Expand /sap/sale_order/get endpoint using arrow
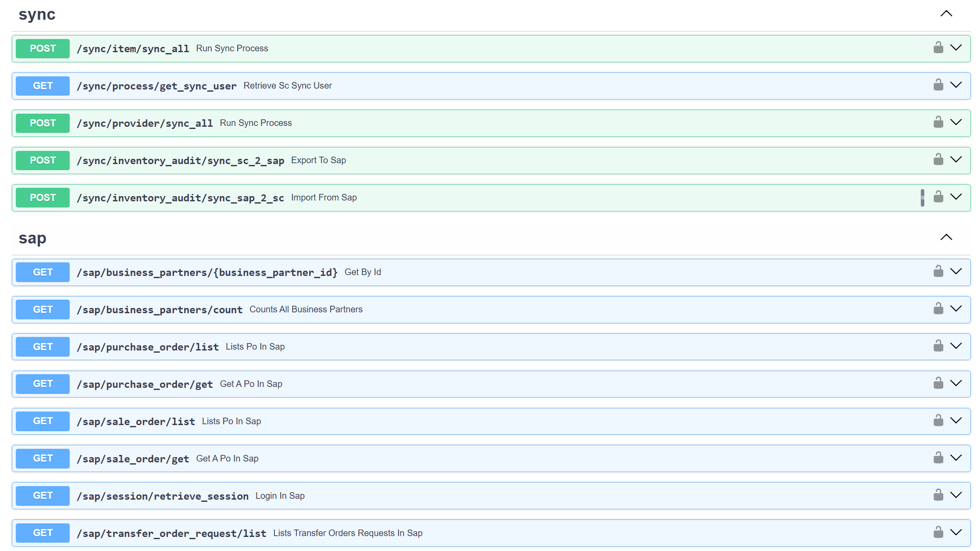Viewport: 980px width, 551px height. coord(956,458)
